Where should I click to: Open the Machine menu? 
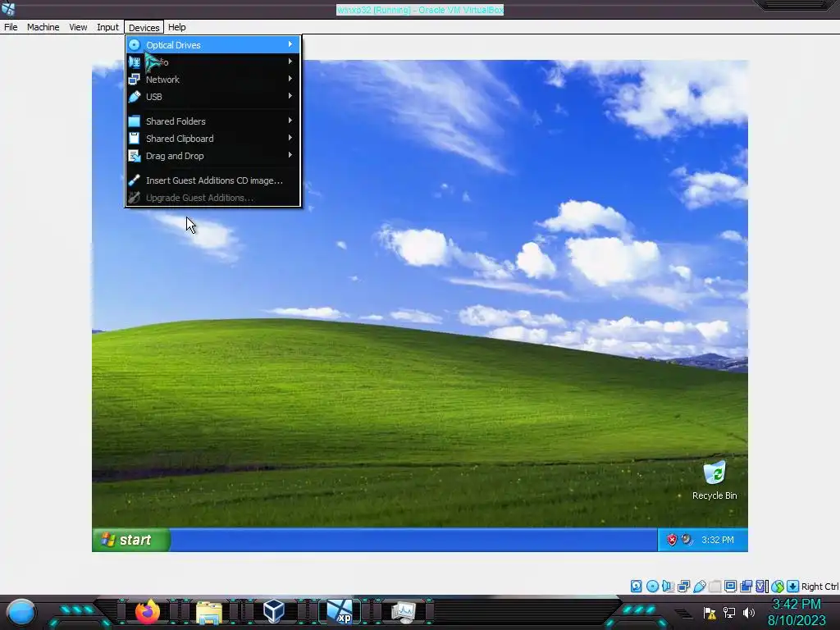tap(43, 27)
